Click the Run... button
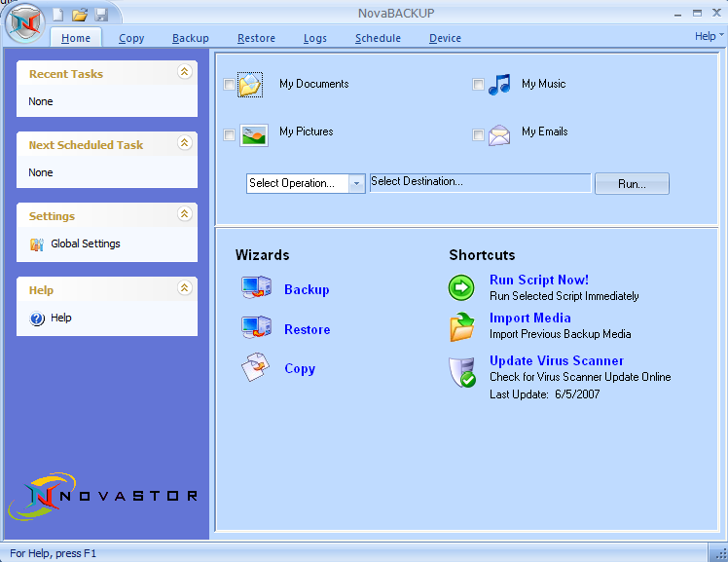Image resolution: width=728 pixels, height=562 pixels. coord(632,184)
